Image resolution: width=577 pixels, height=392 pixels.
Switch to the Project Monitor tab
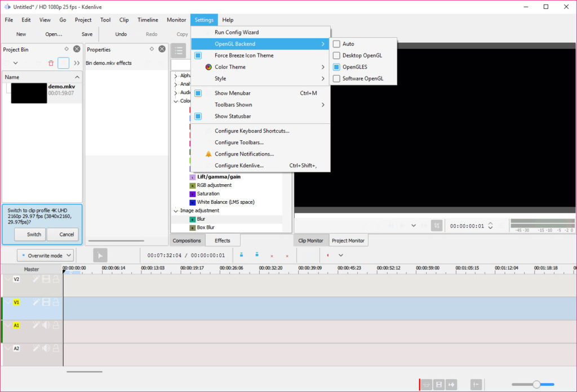point(348,240)
